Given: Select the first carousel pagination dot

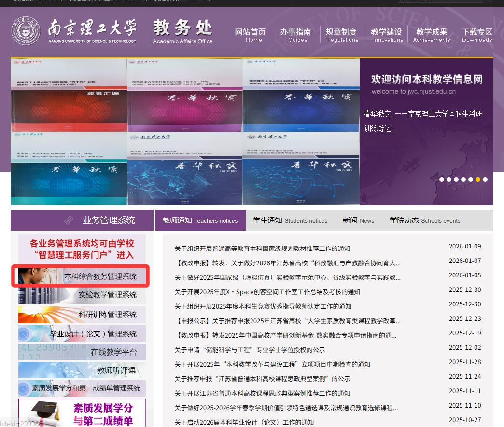Looking at the screenshot, I should click(441, 179).
